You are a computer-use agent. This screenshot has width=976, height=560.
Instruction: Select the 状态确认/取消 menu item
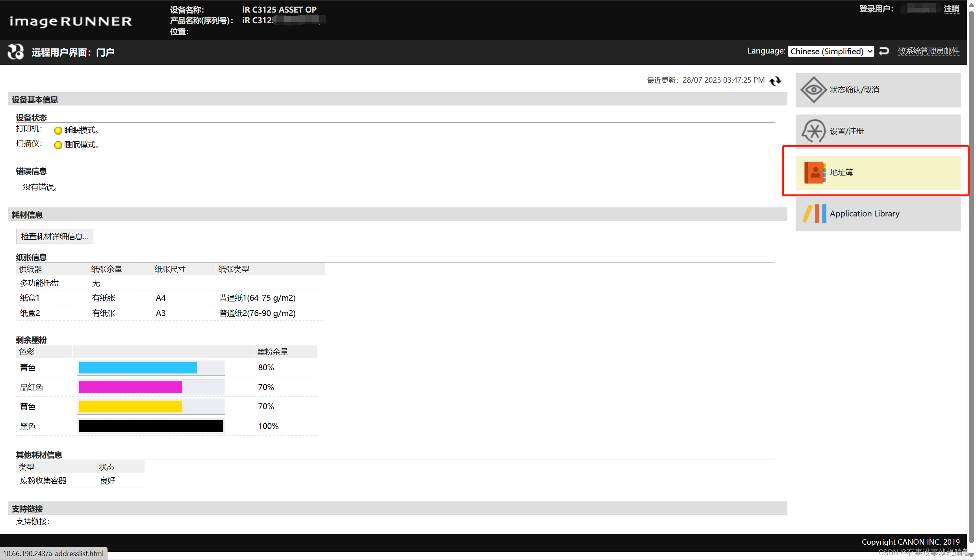[854, 90]
